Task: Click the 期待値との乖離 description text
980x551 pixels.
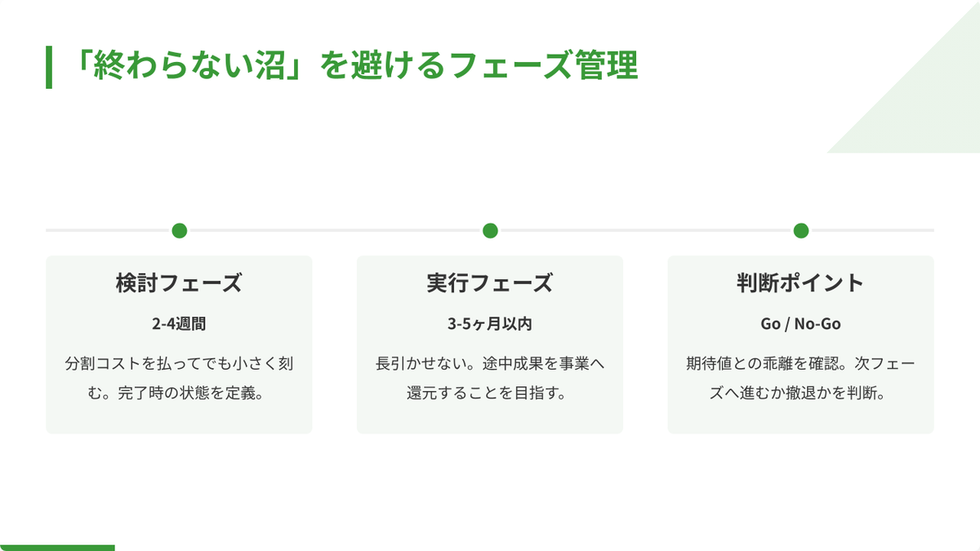Action: 801,378
